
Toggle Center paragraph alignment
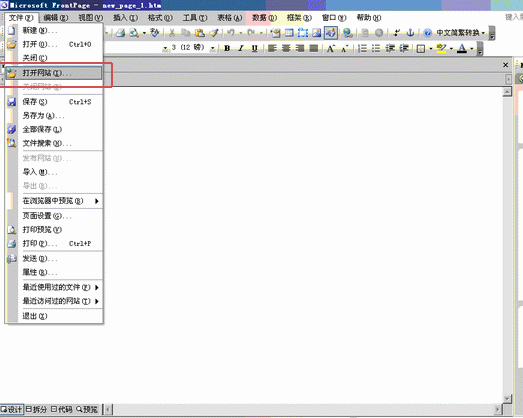coord(286,48)
